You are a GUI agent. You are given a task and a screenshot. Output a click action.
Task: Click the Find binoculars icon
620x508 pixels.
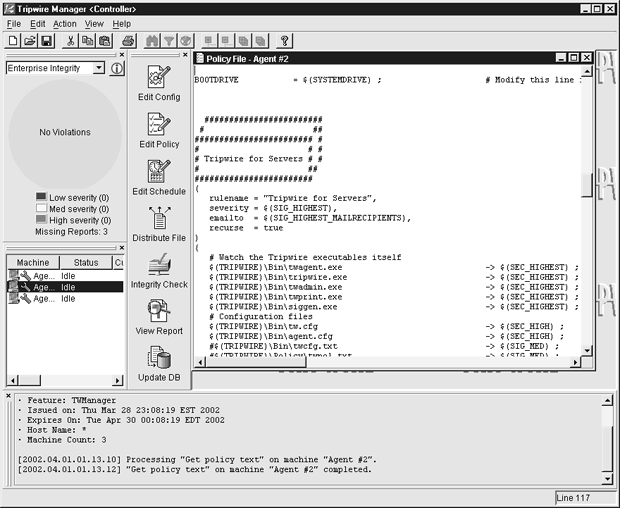point(152,41)
